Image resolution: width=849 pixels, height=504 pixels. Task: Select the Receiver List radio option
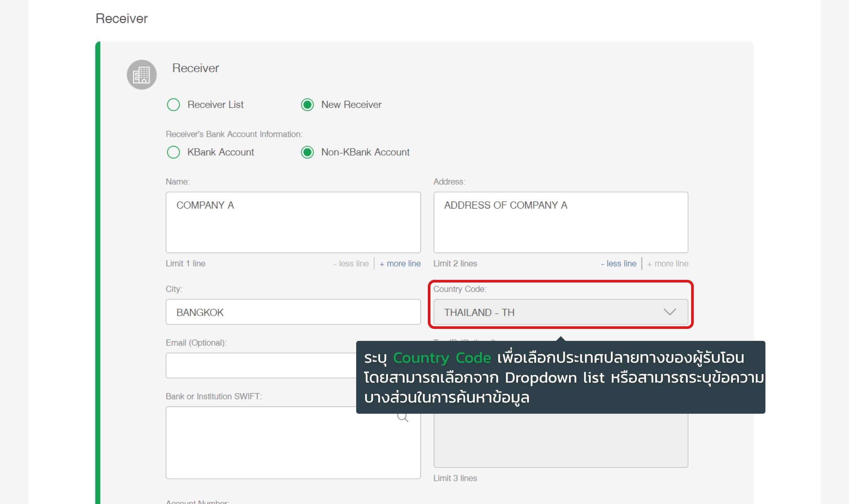click(173, 104)
